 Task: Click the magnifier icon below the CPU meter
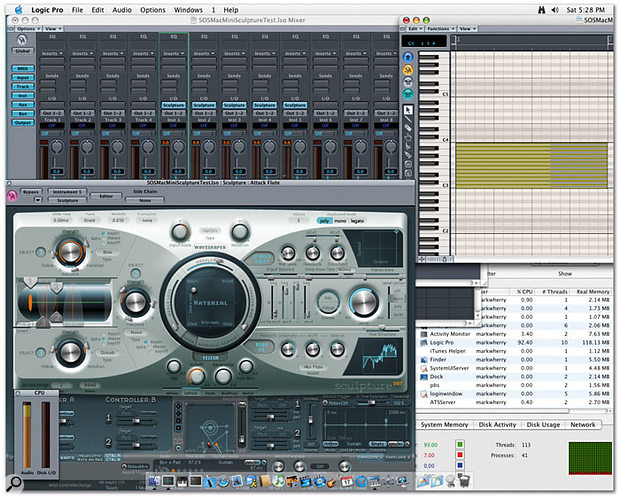[15, 483]
